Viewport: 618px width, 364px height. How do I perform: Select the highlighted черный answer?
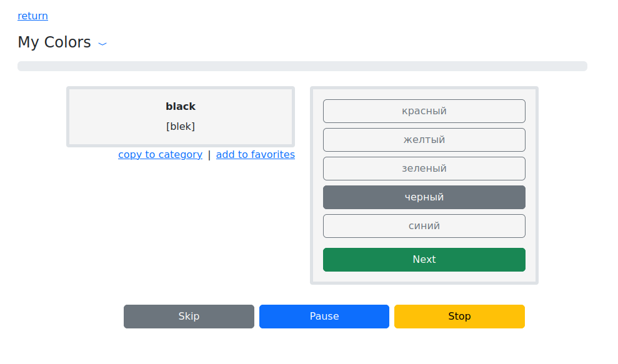pos(424,197)
